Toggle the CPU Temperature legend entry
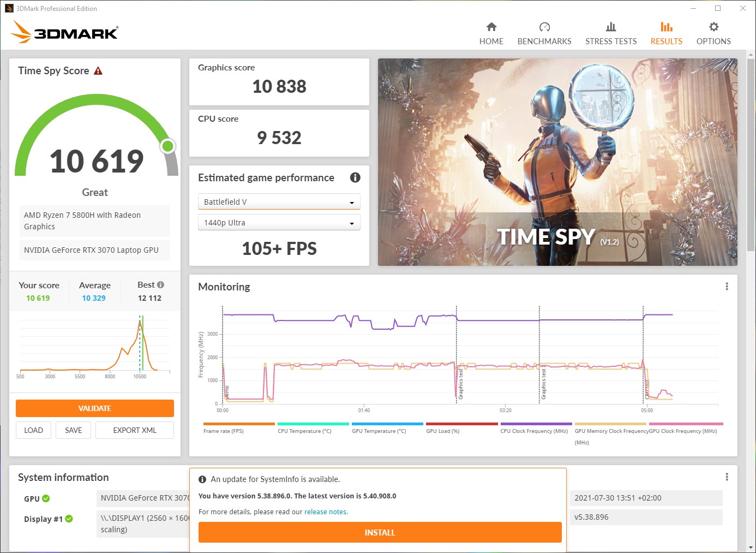Image resolution: width=756 pixels, height=553 pixels. 313,428
